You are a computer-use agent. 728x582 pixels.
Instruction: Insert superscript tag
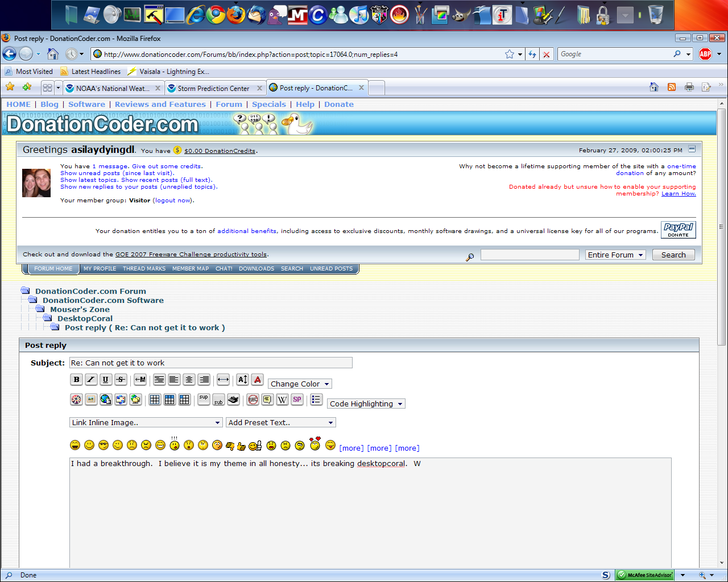204,400
